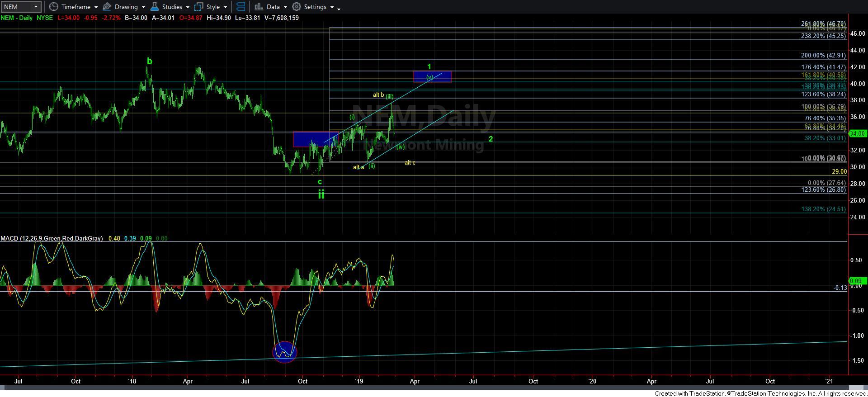Click the 'Lo=33.81' low value
868x397 pixels.
(x=248, y=18)
